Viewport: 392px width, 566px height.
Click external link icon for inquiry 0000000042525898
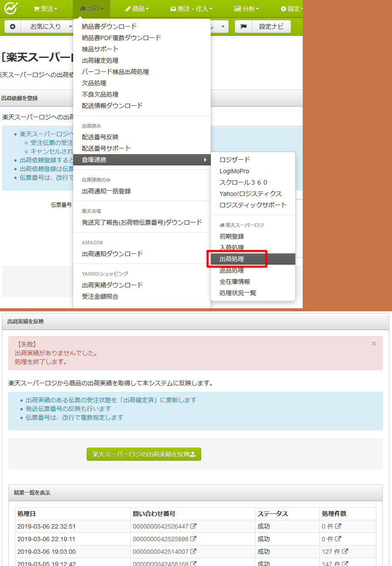pyautogui.click(x=193, y=539)
